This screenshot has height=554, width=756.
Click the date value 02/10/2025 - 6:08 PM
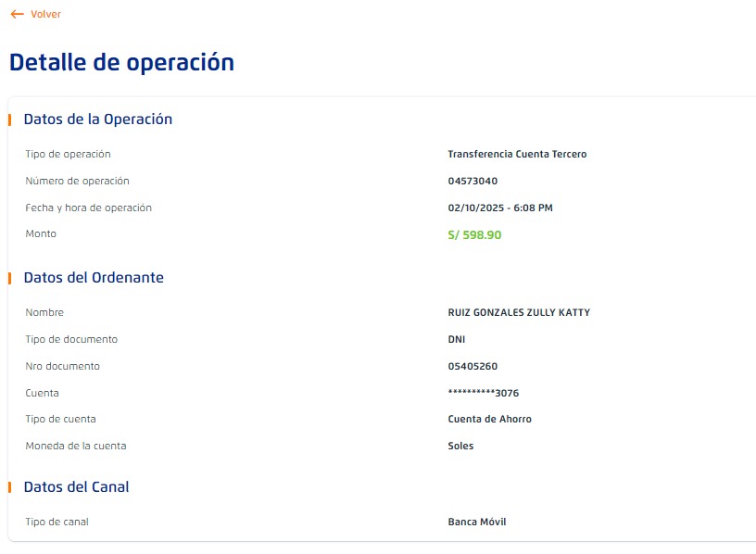tap(500, 208)
